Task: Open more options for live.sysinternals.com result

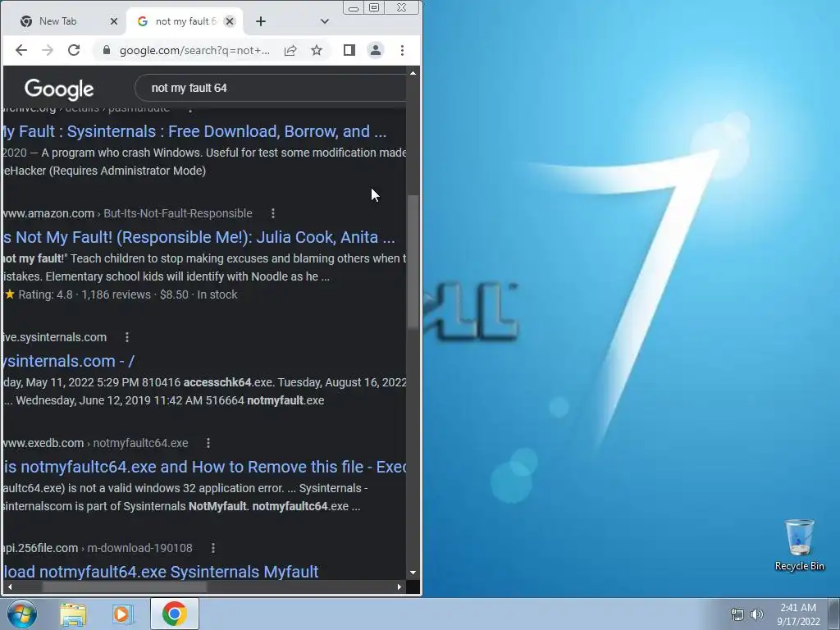Action: 127,337
